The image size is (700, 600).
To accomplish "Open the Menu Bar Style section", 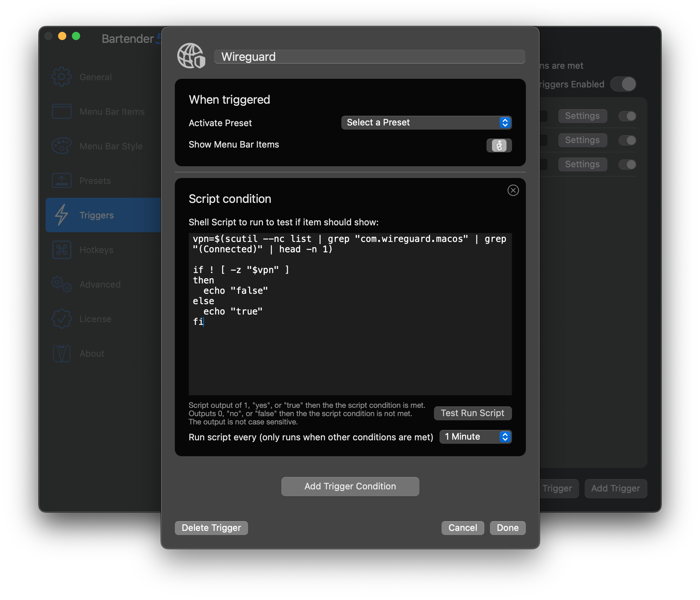I will click(x=103, y=146).
